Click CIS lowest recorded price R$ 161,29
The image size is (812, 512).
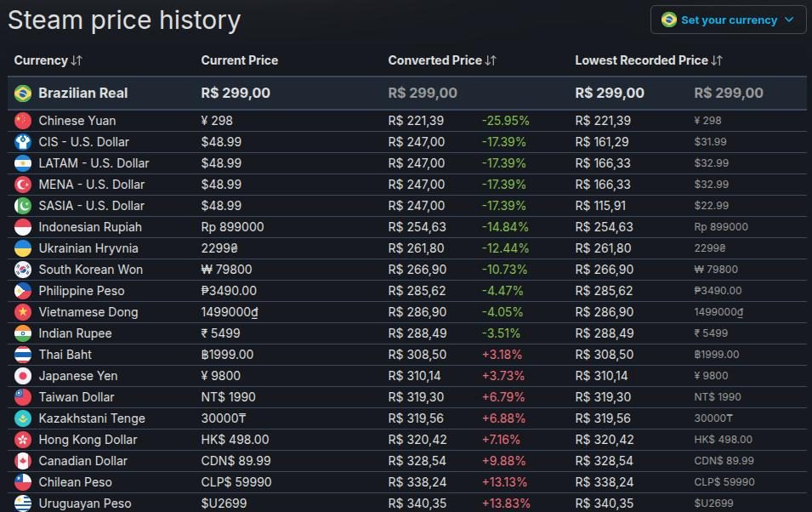click(x=602, y=142)
